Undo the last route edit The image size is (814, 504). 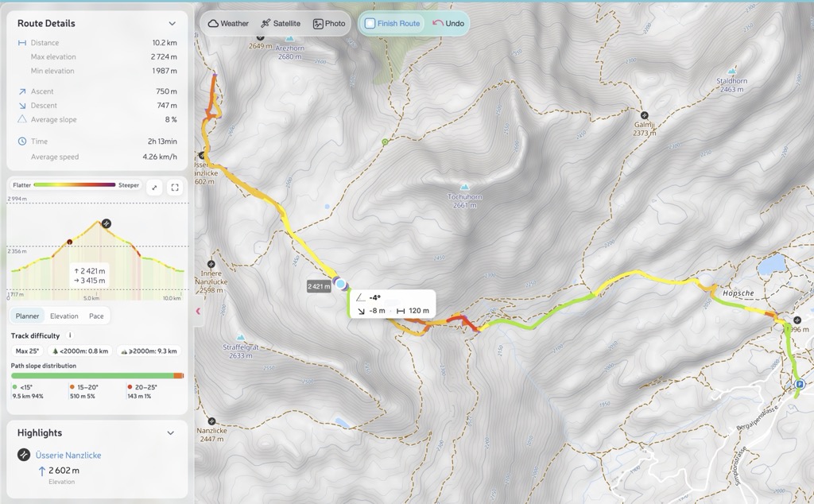tap(448, 23)
